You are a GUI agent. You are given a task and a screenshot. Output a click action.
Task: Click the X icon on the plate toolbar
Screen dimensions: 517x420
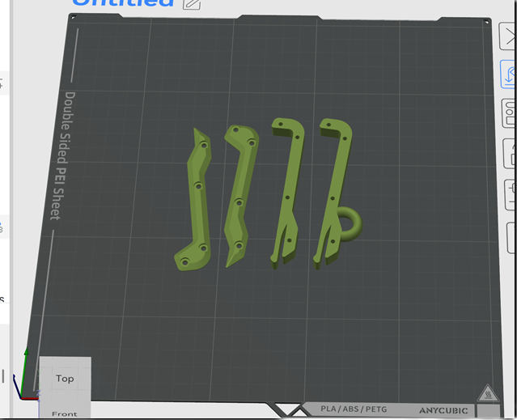point(508,36)
